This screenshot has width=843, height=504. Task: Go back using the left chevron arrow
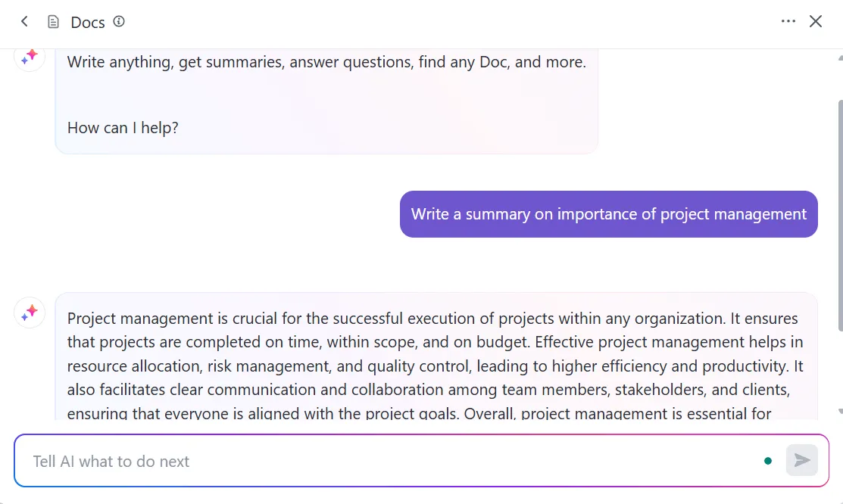(24, 21)
